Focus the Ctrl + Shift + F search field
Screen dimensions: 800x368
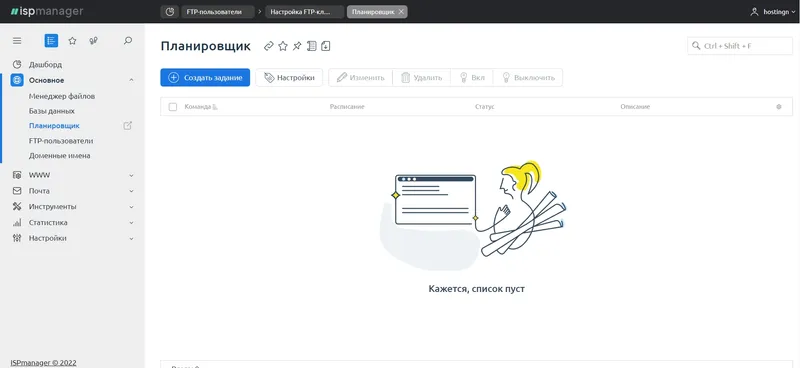740,46
